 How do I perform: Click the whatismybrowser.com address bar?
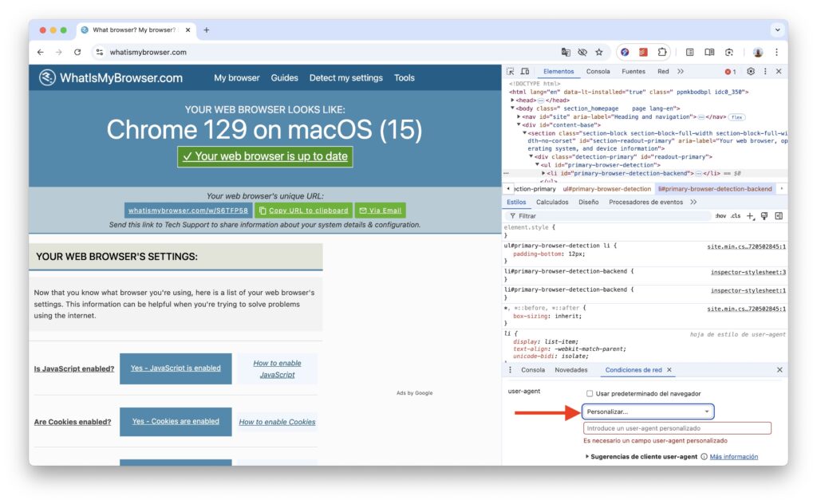323,52
